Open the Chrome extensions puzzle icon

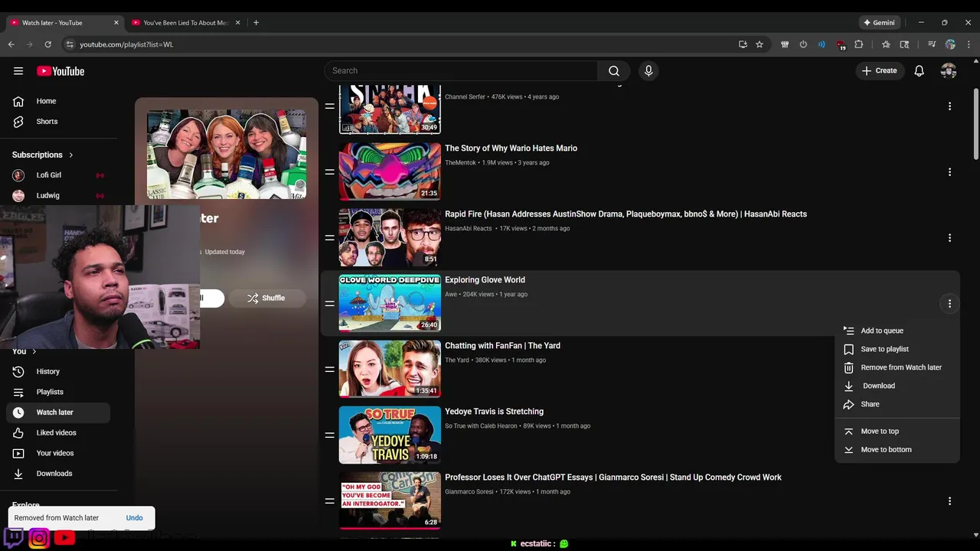[x=859, y=44]
